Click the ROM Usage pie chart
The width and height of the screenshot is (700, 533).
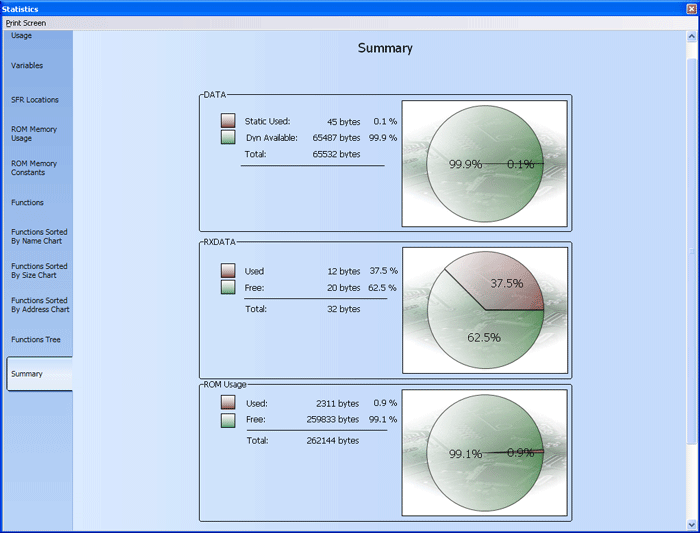(485, 453)
